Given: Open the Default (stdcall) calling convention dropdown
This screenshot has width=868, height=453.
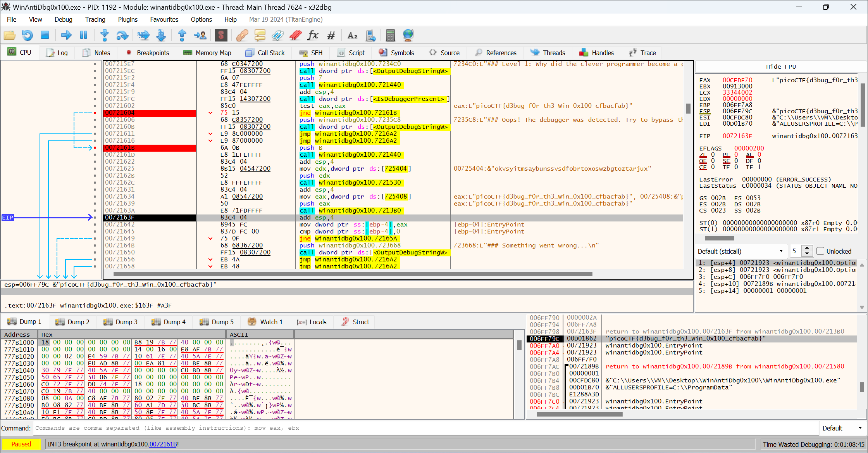Looking at the screenshot, I should pos(741,251).
